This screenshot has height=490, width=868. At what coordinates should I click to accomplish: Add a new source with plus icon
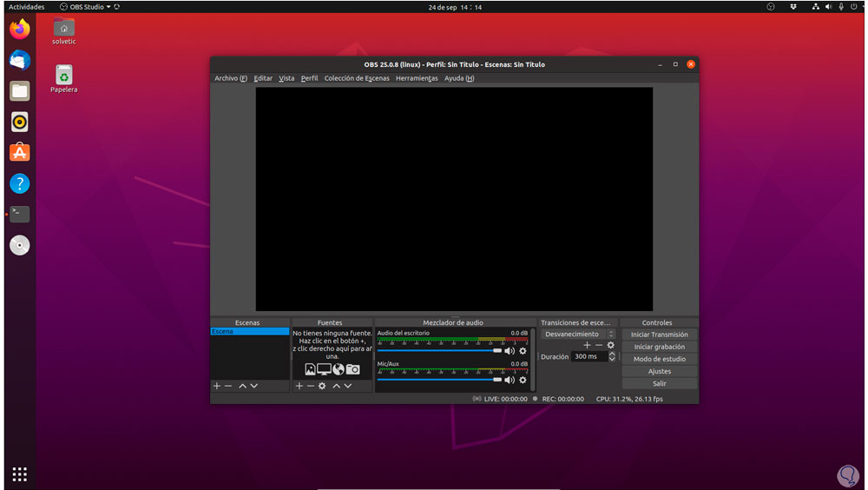[299, 386]
